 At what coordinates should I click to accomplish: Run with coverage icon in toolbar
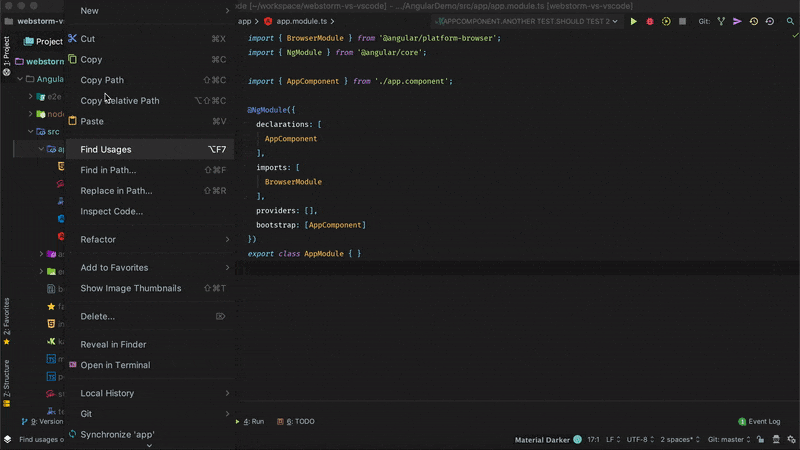pyautogui.click(x=666, y=21)
